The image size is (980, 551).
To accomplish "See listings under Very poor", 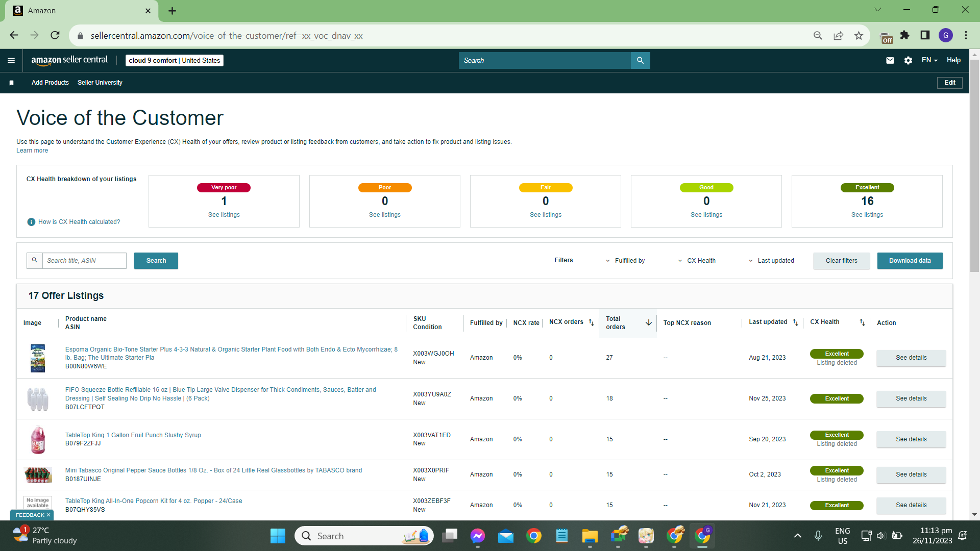I will click(x=224, y=215).
